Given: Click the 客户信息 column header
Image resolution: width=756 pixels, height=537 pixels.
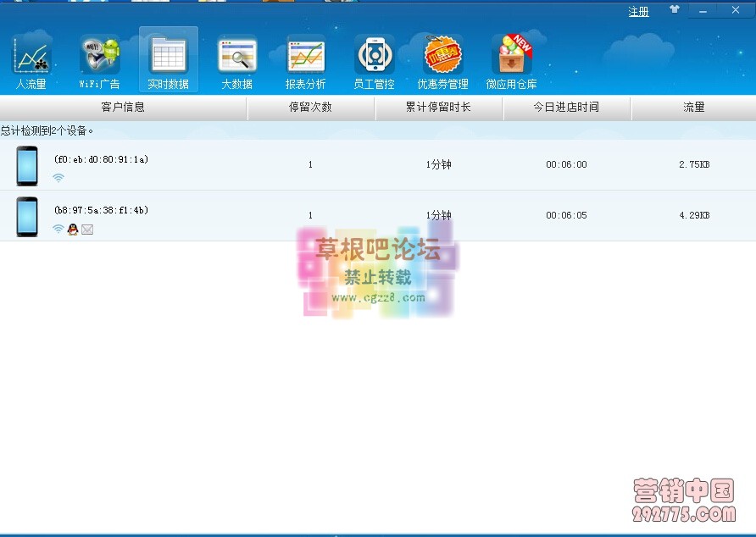Looking at the screenshot, I should pyautogui.click(x=123, y=108).
